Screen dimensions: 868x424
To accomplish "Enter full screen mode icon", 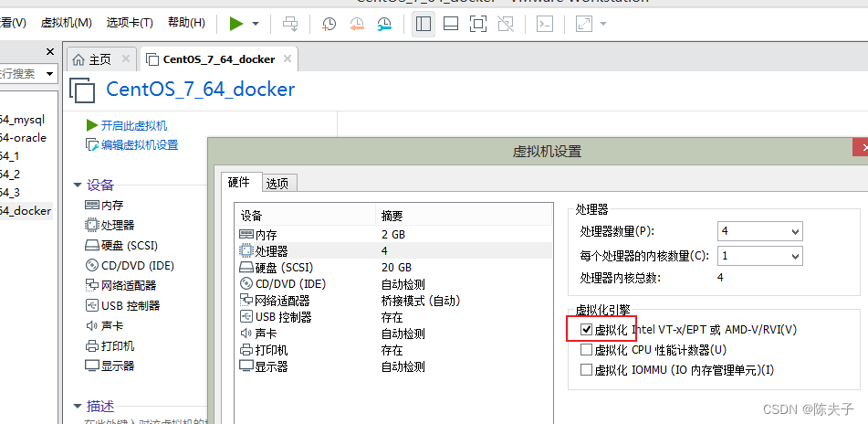I will tap(477, 23).
